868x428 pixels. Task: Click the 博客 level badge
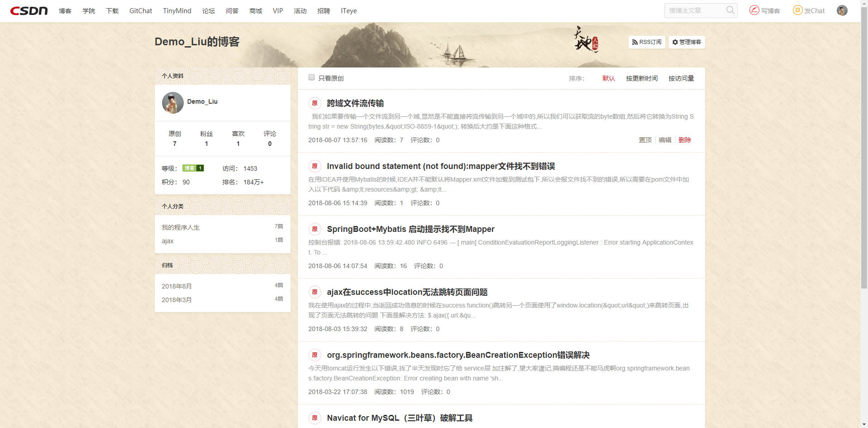(x=193, y=168)
